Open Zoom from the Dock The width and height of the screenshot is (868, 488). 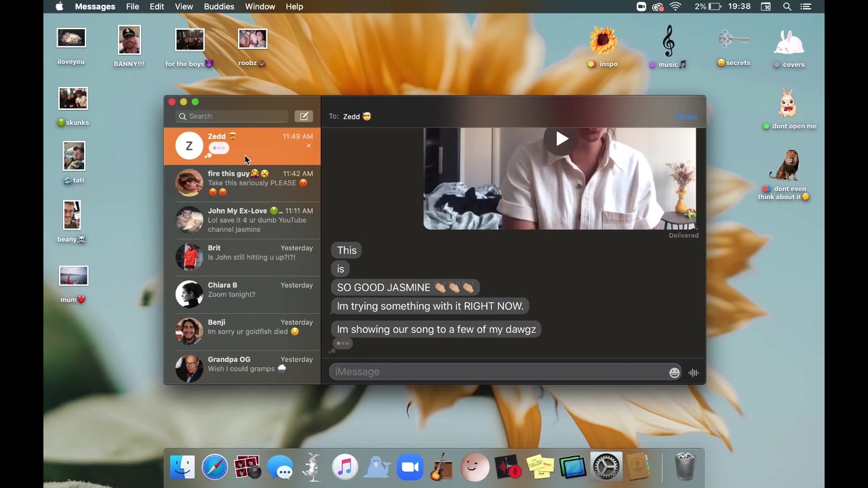click(410, 468)
